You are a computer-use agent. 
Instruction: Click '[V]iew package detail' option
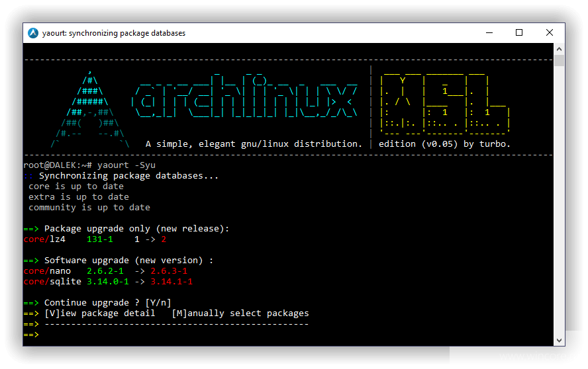click(100, 313)
